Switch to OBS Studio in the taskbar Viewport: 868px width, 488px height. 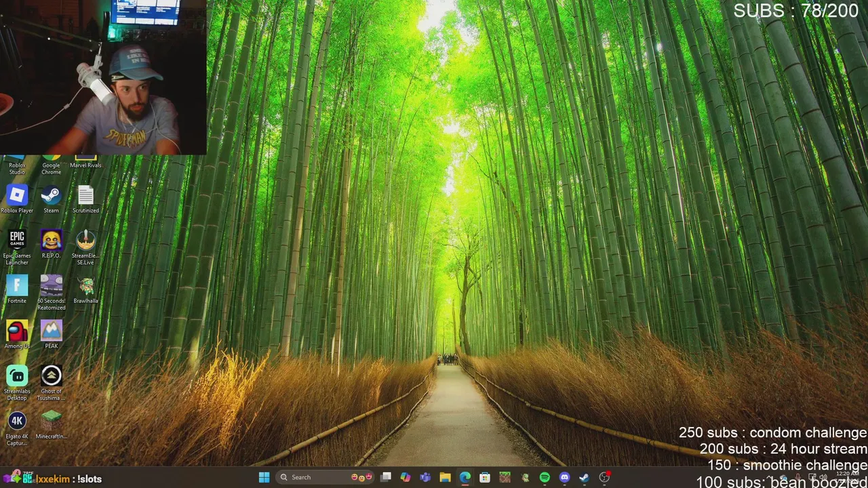pyautogui.click(x=604, y=477)
